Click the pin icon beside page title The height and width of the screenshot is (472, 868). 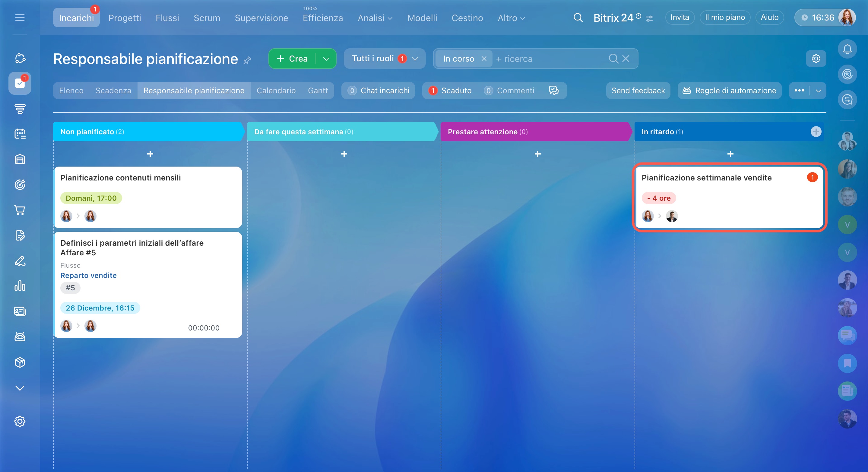click(x=247, y=60)
